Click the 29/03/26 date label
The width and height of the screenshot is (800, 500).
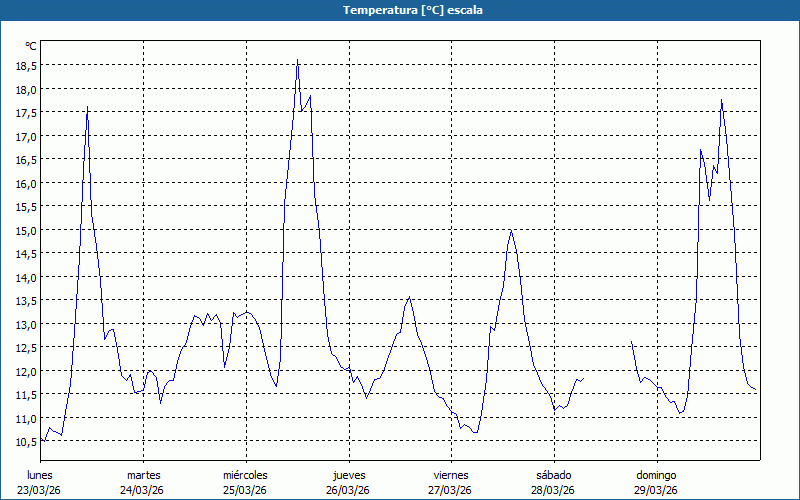pos(656,490)
